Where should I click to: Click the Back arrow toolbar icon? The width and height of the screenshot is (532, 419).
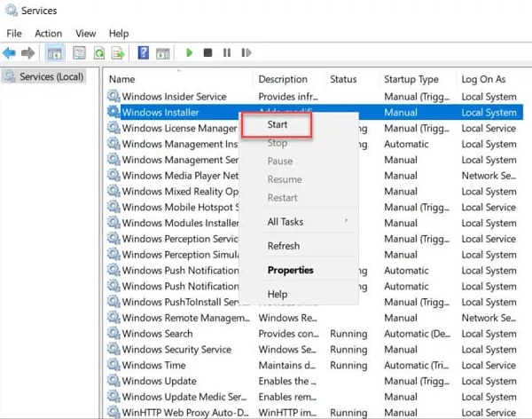9,53
